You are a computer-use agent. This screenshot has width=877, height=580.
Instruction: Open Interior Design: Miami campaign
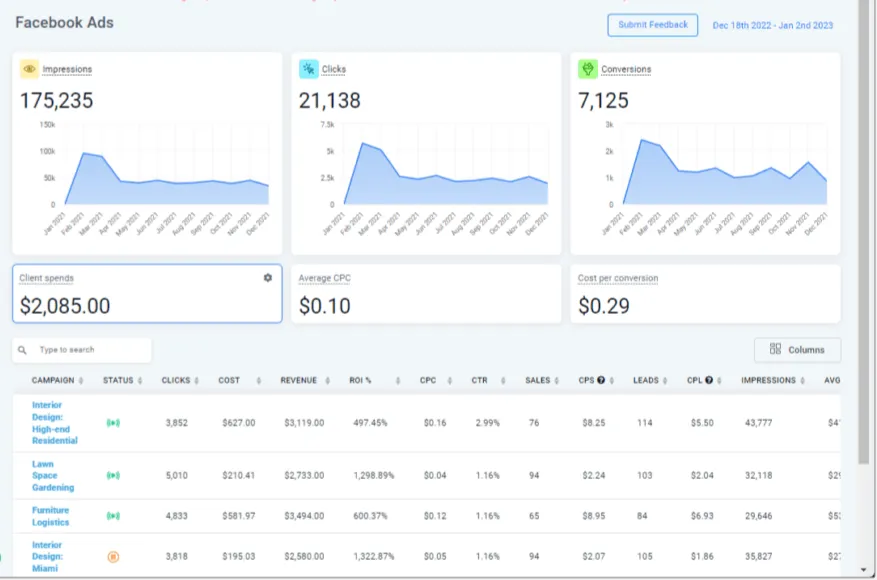[47, 557]
